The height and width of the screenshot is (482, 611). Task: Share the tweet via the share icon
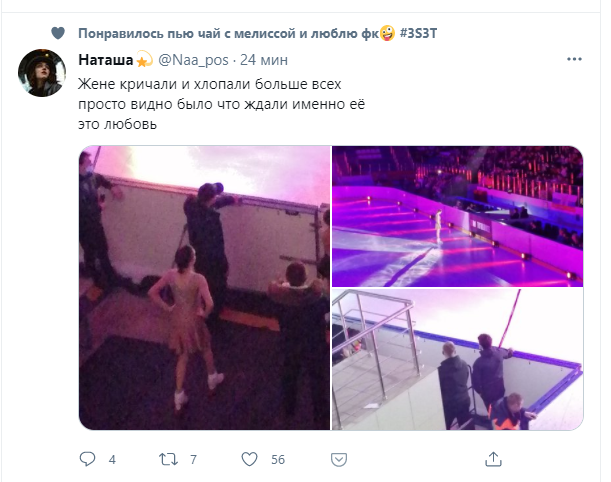(x=493, y=459)
